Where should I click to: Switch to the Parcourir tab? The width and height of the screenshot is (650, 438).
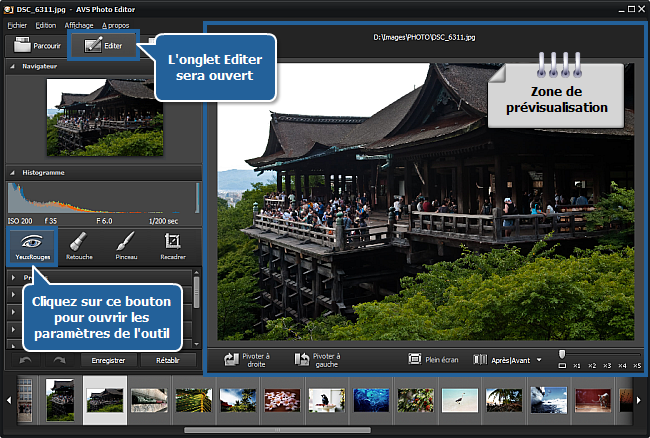coord(36,46)
